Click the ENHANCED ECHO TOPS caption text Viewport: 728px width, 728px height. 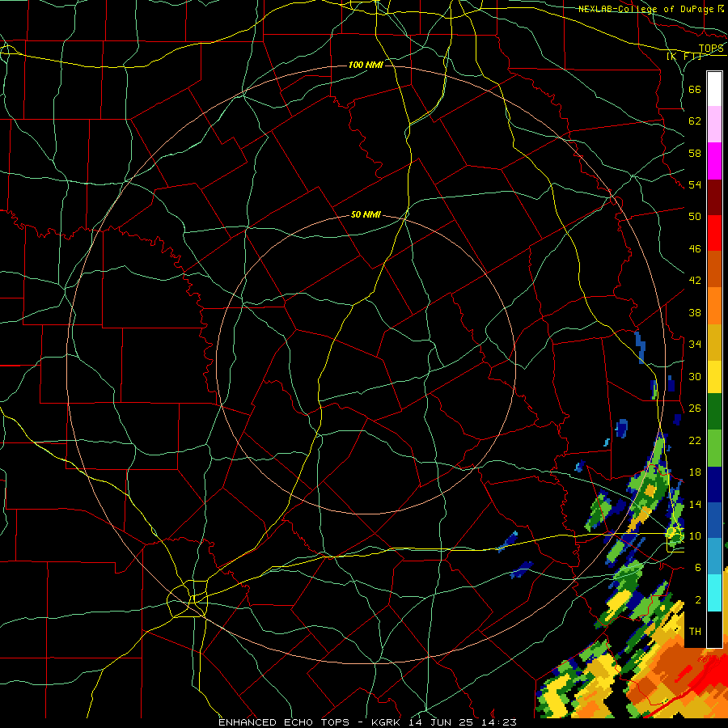pyautogui.click(x=284, y=722)
